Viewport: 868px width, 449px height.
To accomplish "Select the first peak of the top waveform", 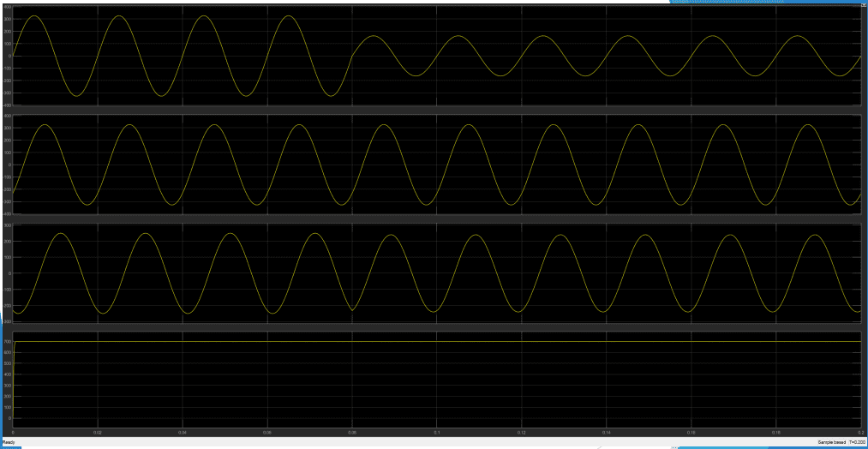I will pyautogui.click(x=33, y=16).
